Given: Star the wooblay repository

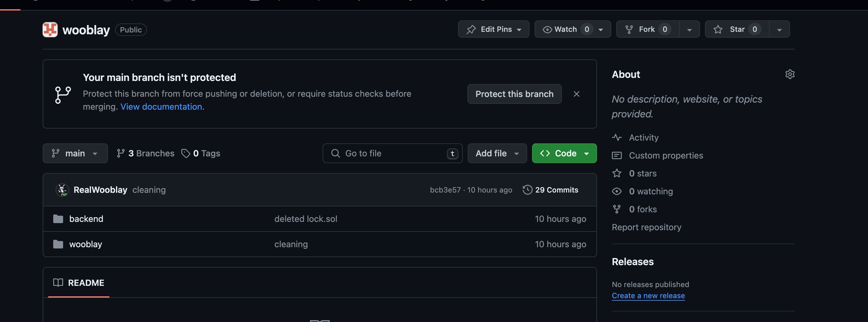Looking at the screenshot, I should (737, 29).
